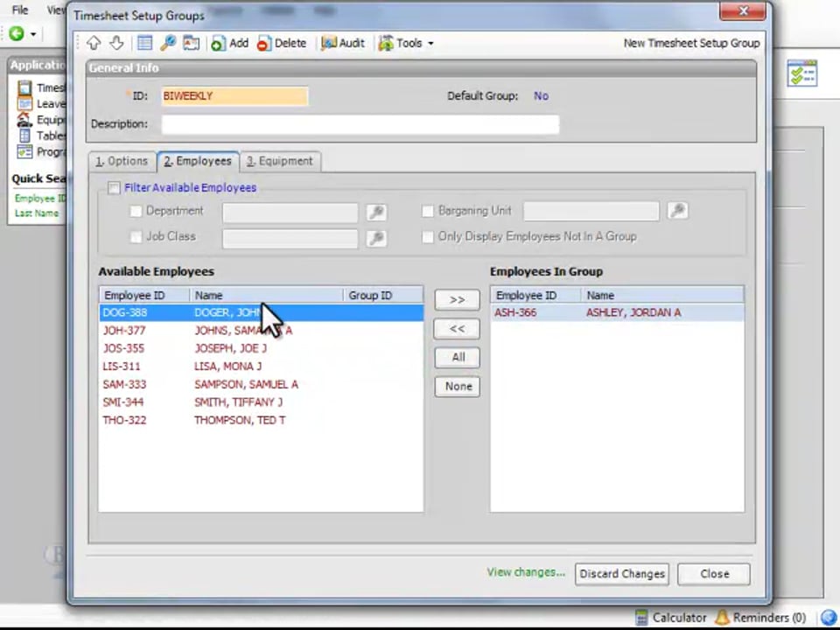
Task: Open Audit from the toolbar
Action: [343, 44]
